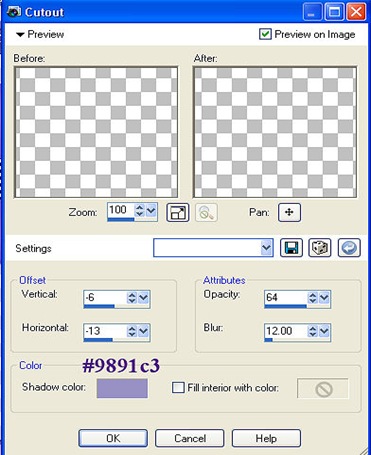Open the Settings presets dropdown
371x455 pixels.
(266, 248)
